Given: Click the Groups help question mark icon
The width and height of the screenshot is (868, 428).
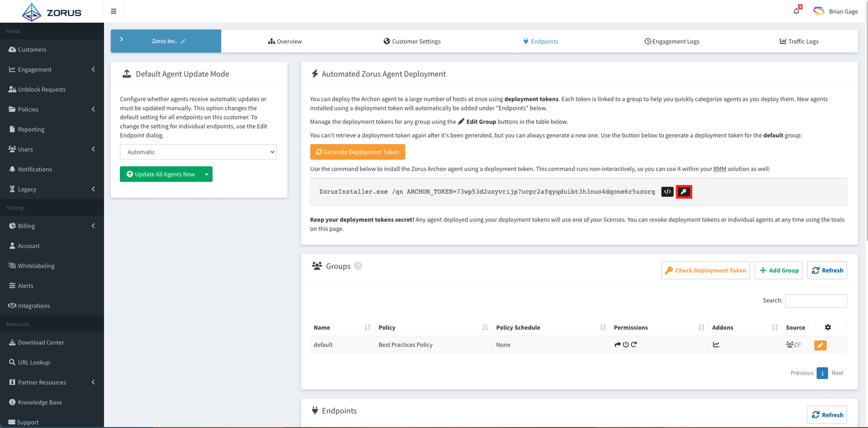Looking at the screenshot, I should click(358, 266).
